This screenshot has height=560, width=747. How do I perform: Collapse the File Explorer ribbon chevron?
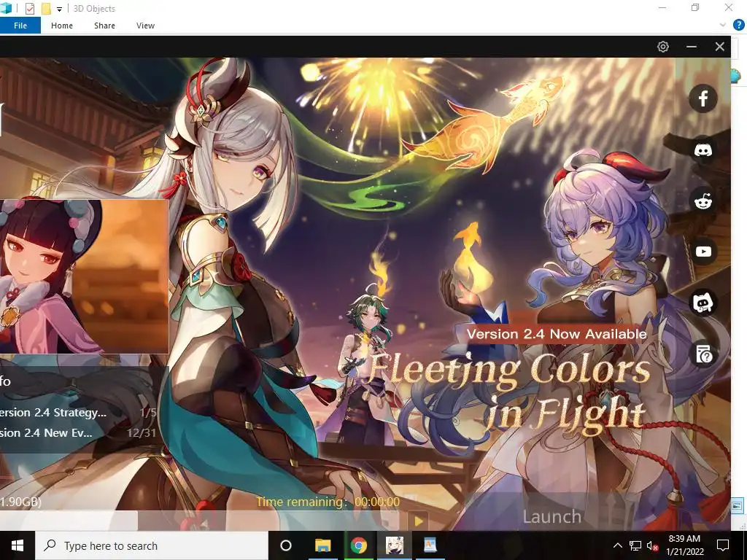click(x=723, y=26)
